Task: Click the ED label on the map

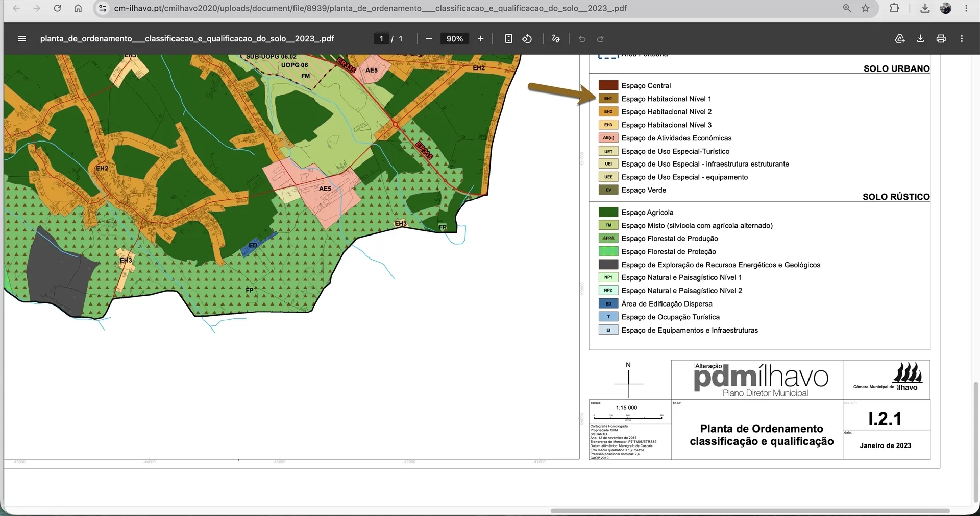Action: pyautogui.click(x=253, y=245)
